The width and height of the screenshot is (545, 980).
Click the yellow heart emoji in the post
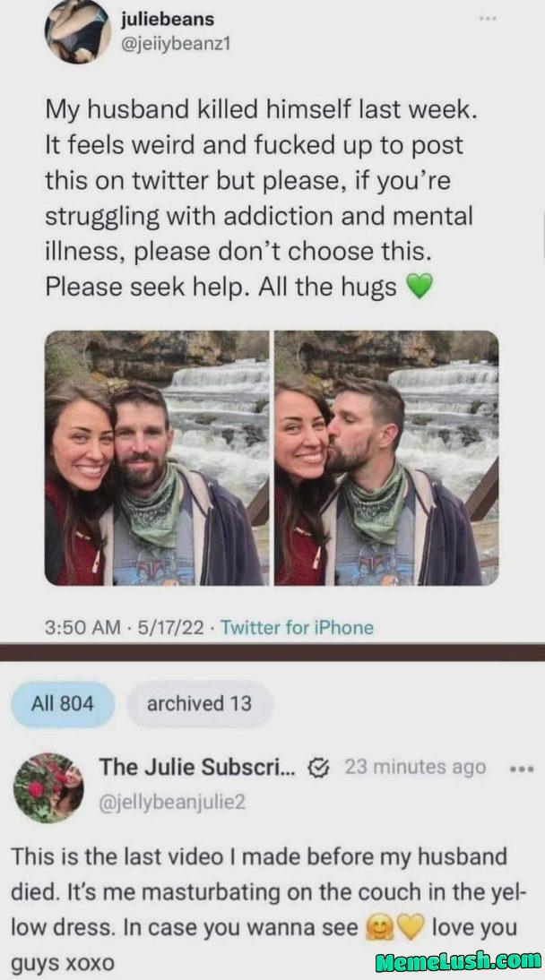[411, 928]
